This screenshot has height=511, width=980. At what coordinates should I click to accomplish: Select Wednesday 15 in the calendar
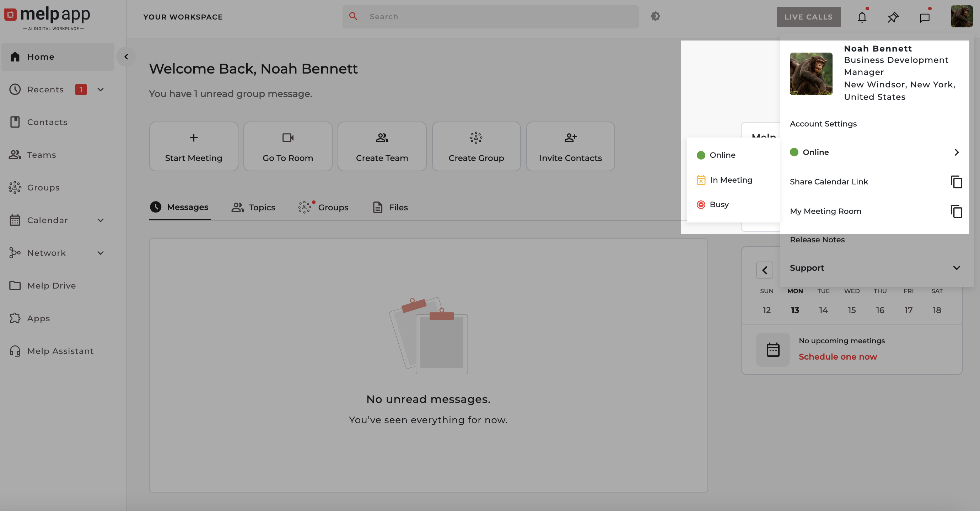point(852,310)
